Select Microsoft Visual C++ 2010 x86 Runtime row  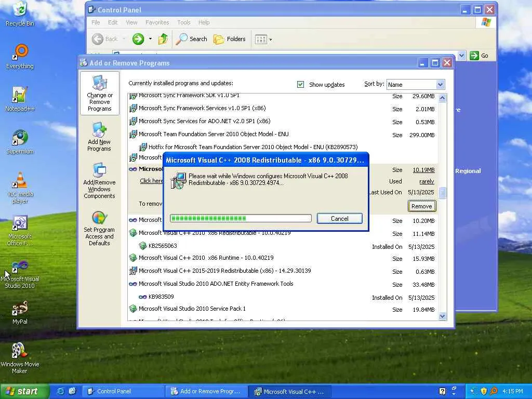283,258
